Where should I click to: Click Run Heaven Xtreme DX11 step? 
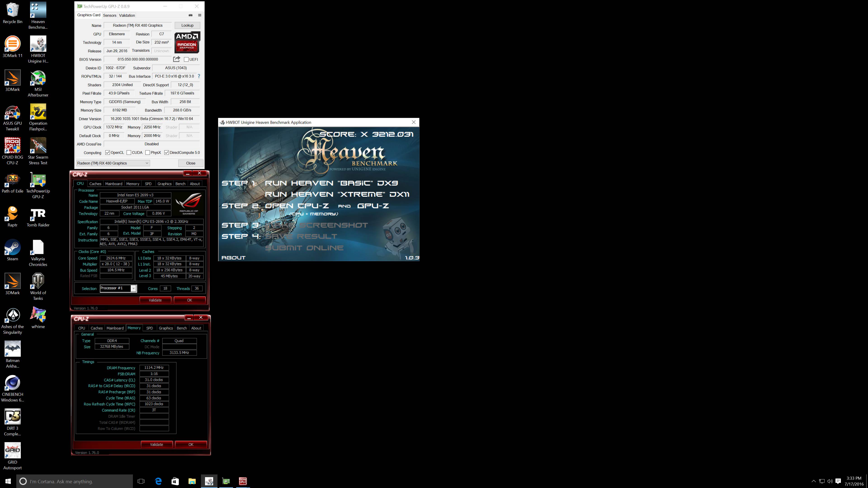tap(337, 194)
